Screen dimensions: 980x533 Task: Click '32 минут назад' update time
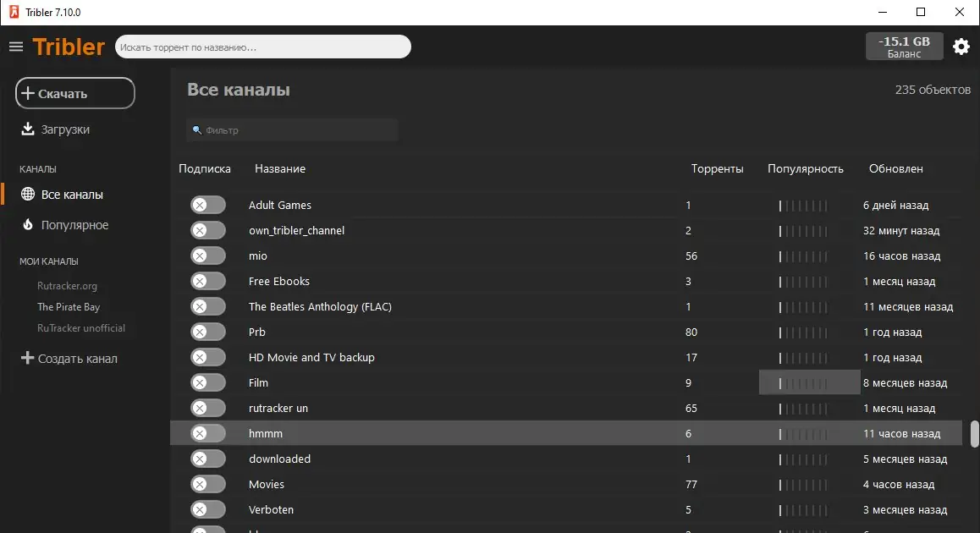901,231
